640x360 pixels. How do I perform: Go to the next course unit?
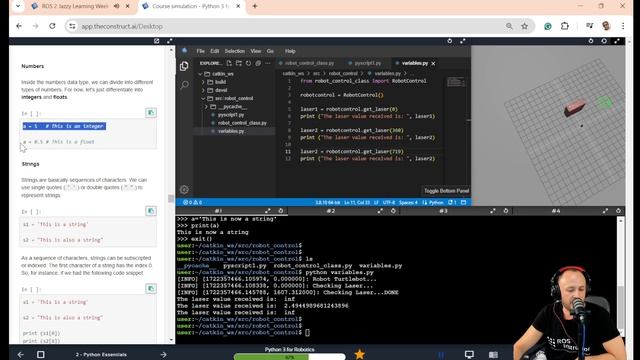[163, 355]
